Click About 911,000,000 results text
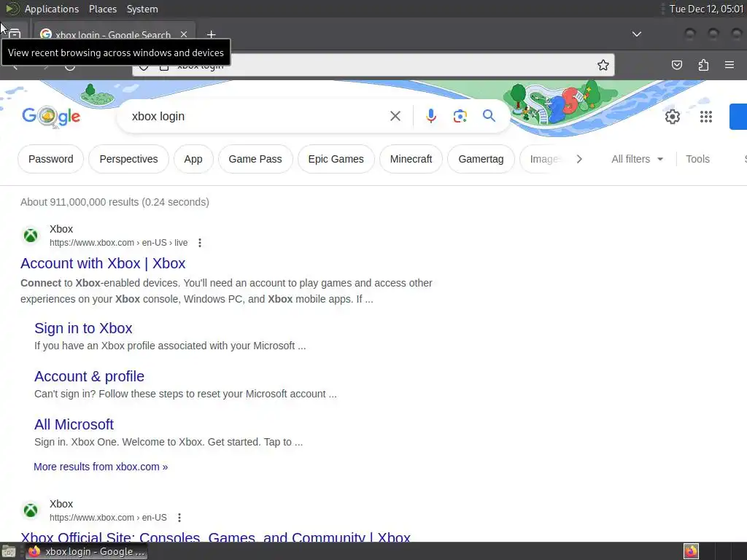This screenshot has width=747, height=560. coord(115,202)
